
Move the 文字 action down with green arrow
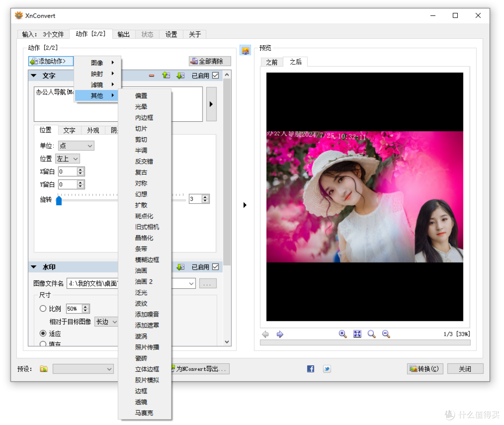pyautogui.click(x=180, y=76)
